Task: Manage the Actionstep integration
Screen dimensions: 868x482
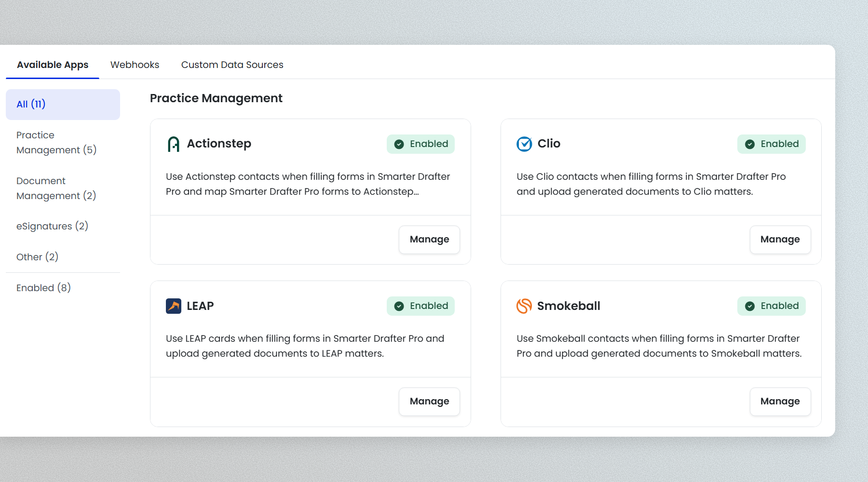Action: tap(429, 240)
